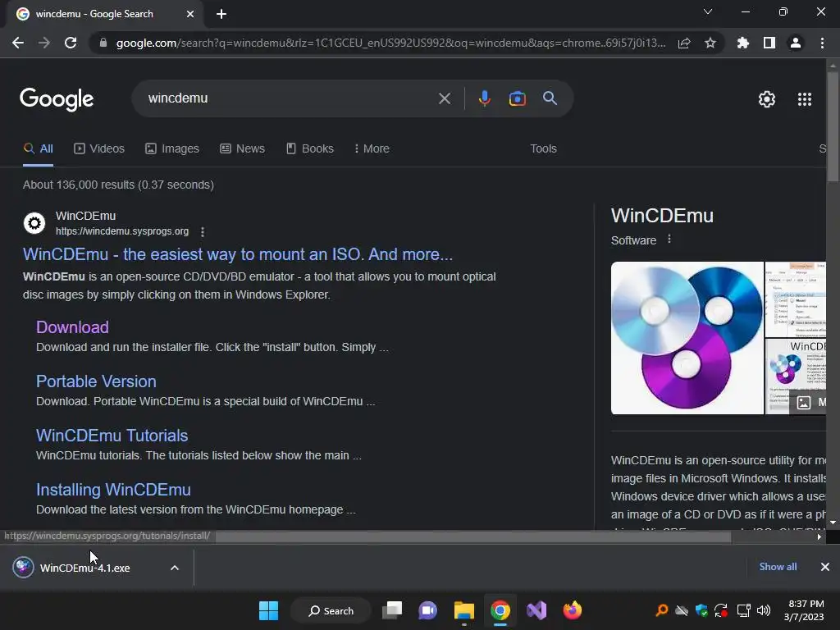Click the WinCDEmu-4.1.exe download item
Image resolution: width=840 pixels, height=630 pixels.
(85, 568)
